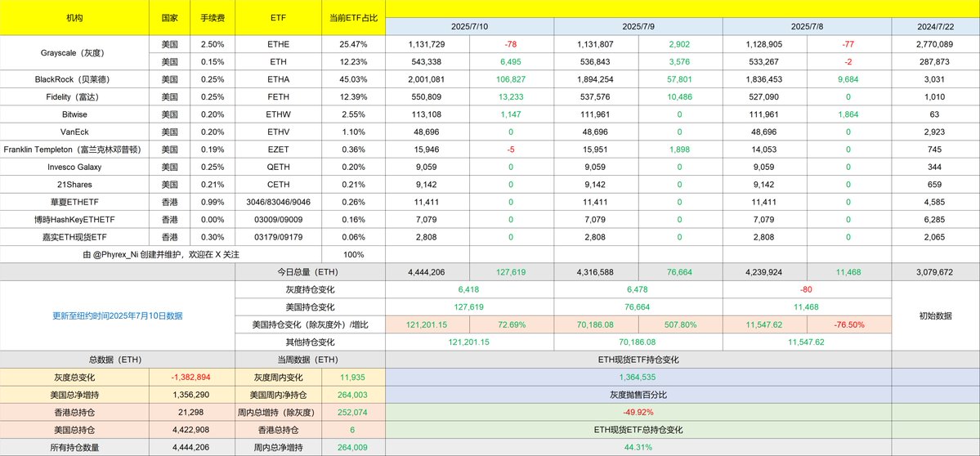This screenshot has height=456, width=980.
Task: Select the 45.03% share cell
Action: [x=354, y=79]
